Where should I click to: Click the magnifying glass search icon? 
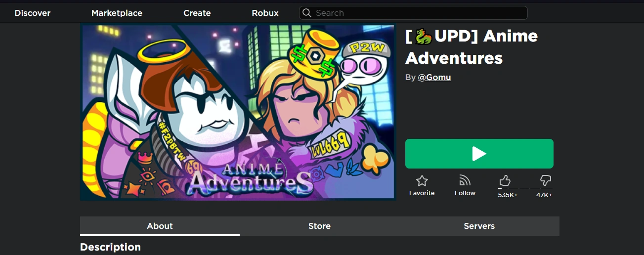click(307, 13)
